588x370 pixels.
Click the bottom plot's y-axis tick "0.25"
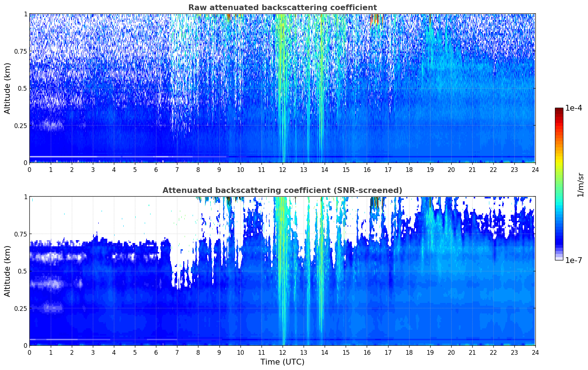click(21, 309)
